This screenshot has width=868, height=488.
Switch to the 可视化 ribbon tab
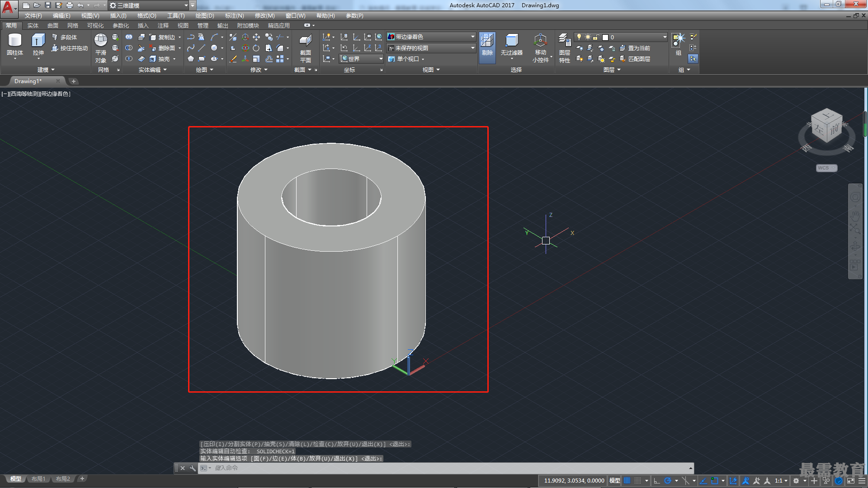click(95, 26)
